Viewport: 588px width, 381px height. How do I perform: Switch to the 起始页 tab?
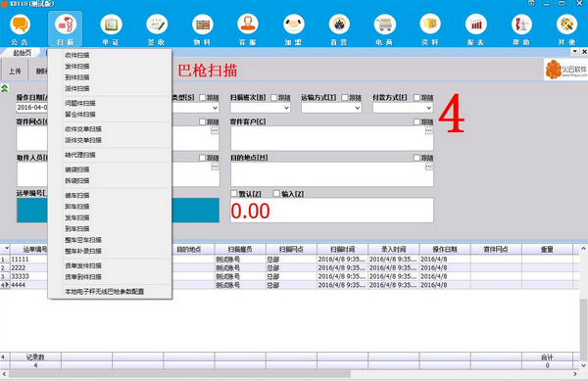pyautogui.click(x=22, y=53)
